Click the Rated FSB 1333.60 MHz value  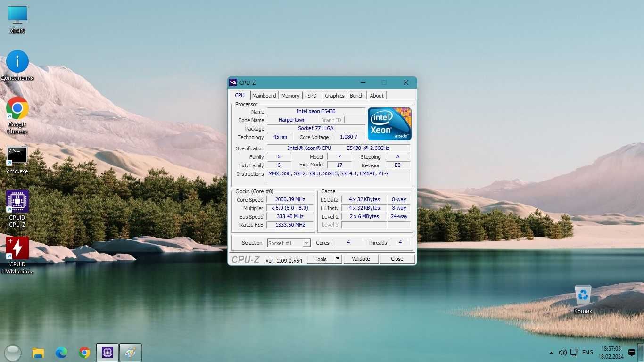point(290,225)
